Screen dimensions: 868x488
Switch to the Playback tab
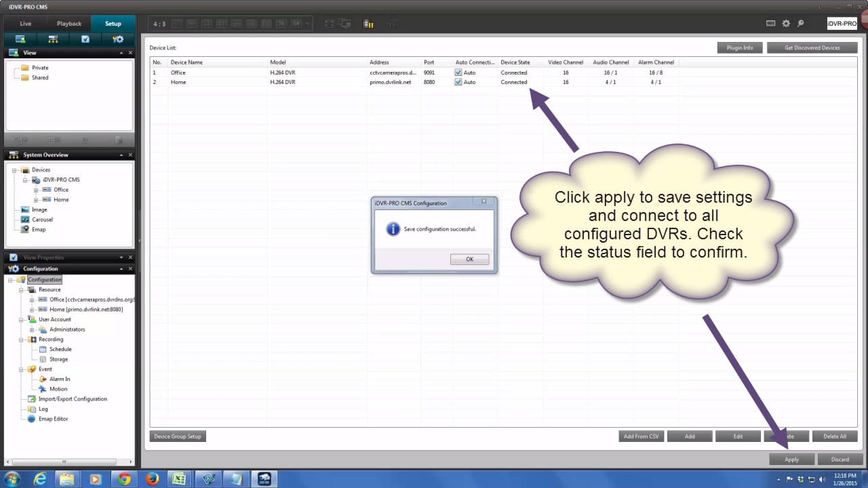click(x=69, y=24)
